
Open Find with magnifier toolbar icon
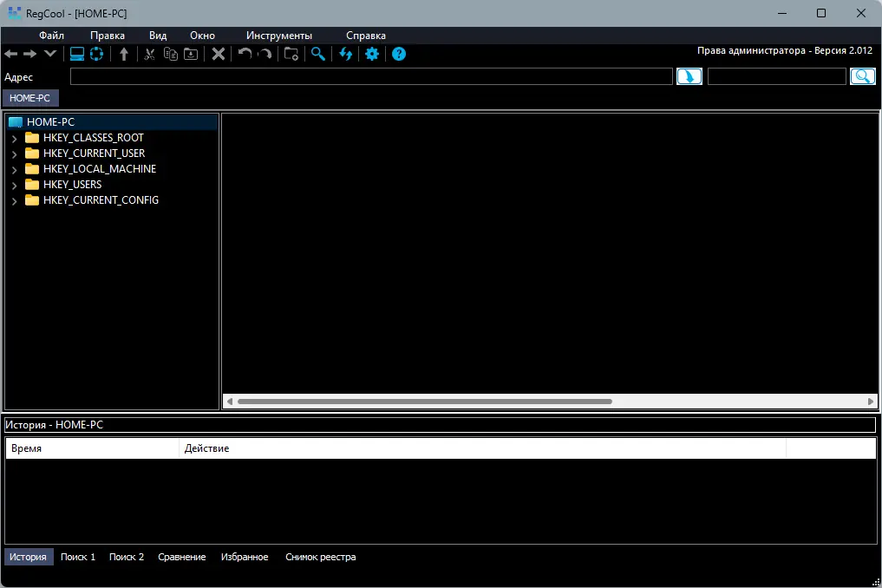click(318, 54)
